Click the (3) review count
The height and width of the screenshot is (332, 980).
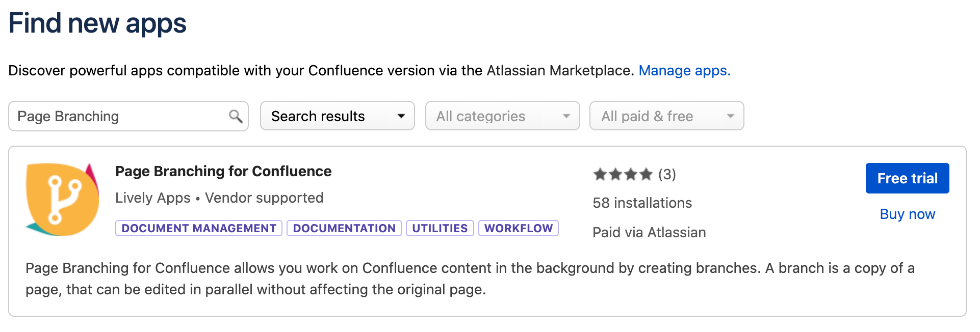pyautogui.click(x=667, y=175)
